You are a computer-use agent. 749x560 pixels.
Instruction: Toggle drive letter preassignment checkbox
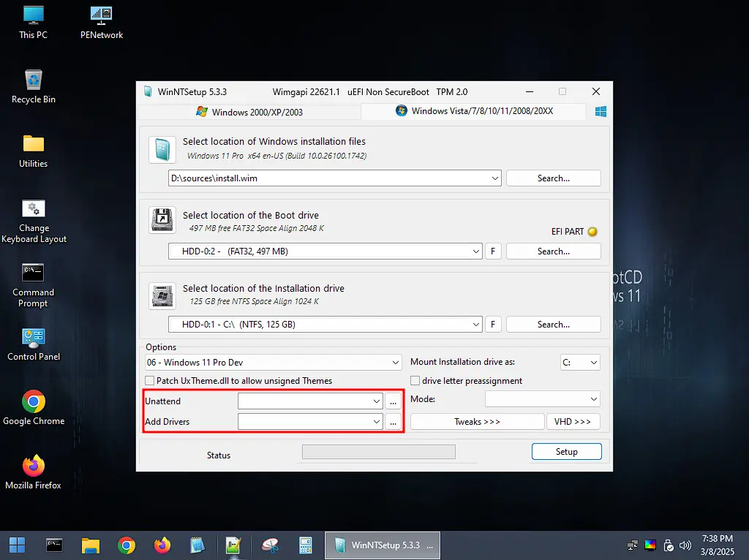pos(415,381)
